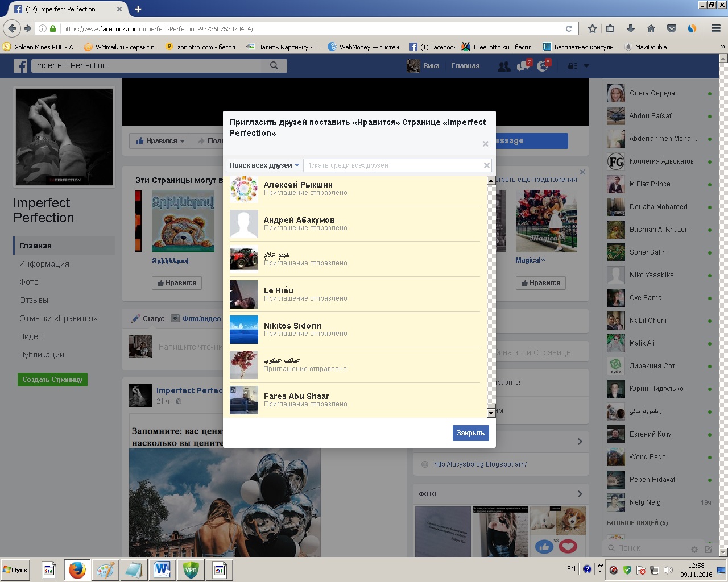
Task: Open 'WebMoney' bookmark
Action: (x=366, y=47)
